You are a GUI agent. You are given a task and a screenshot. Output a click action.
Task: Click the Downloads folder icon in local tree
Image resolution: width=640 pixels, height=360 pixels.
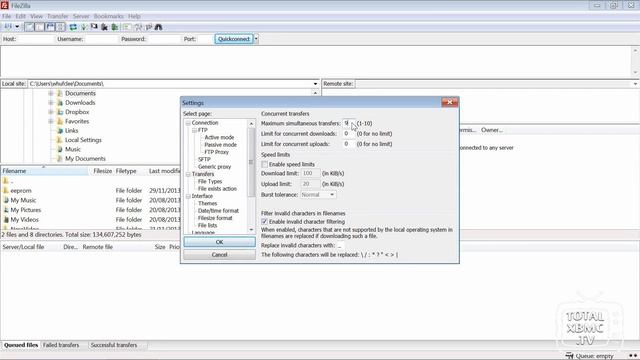click(x=60, y=102)
